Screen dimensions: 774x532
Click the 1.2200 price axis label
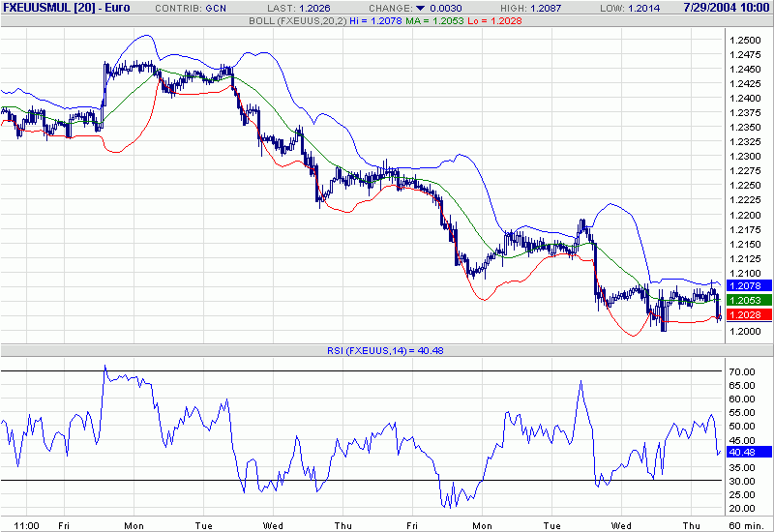[745, 215]
